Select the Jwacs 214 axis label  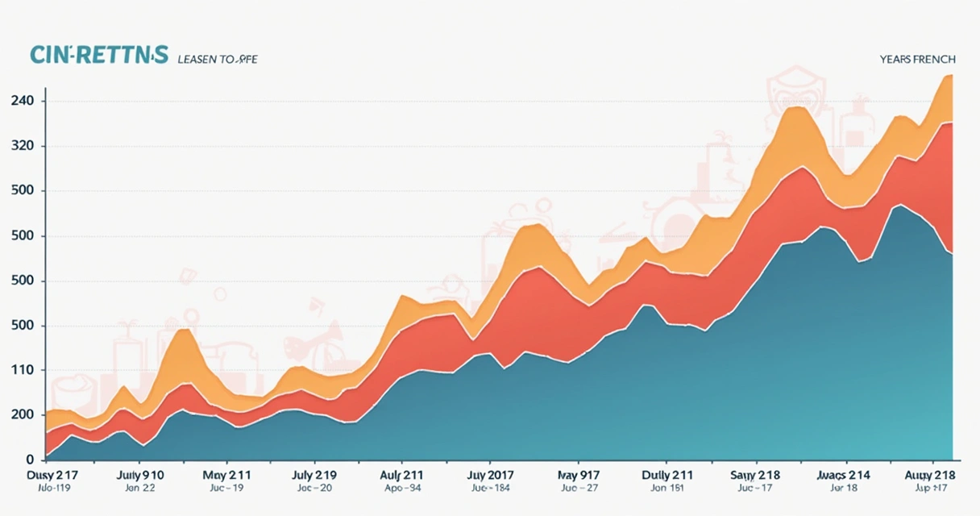click(x=843, y=475)
